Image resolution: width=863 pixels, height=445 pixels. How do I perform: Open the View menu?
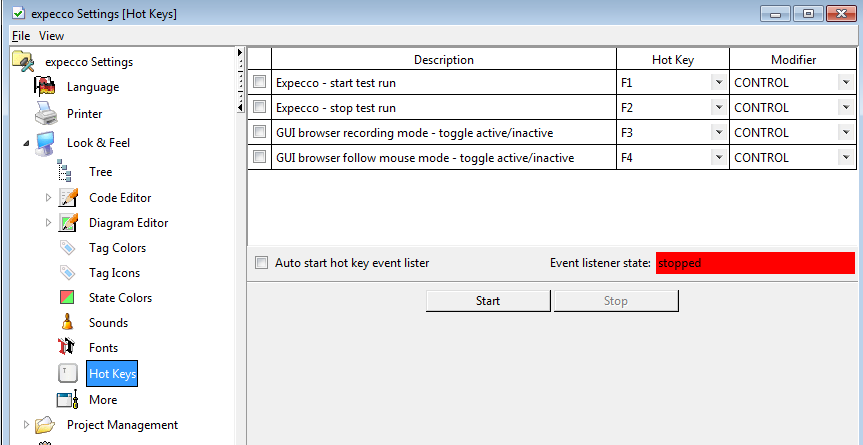(x=51, y=36)
